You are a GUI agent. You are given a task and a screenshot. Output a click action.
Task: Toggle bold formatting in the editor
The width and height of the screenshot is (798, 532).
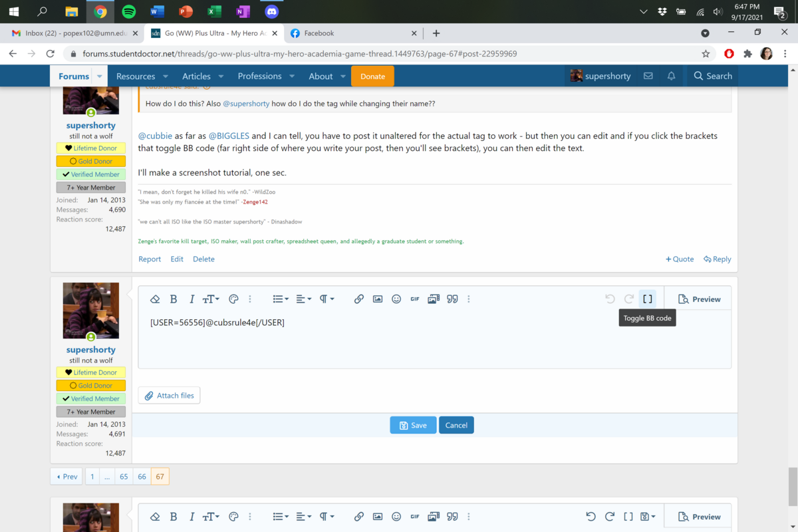(x=174, y=299)
